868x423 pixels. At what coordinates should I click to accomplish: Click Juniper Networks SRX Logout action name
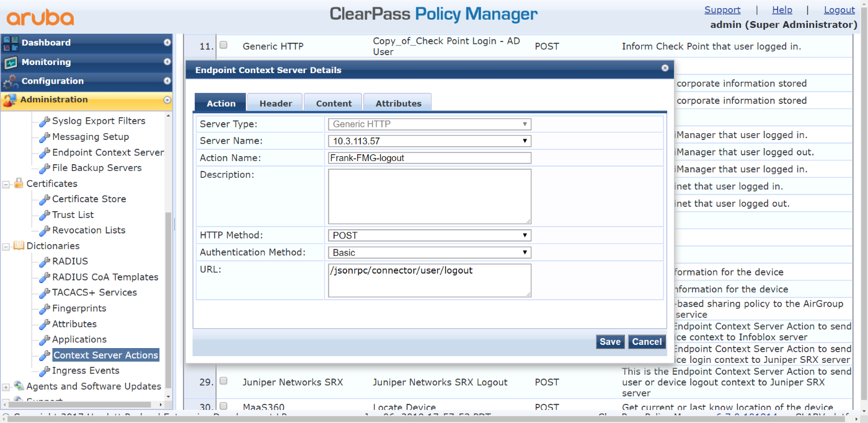pos(440,382)
